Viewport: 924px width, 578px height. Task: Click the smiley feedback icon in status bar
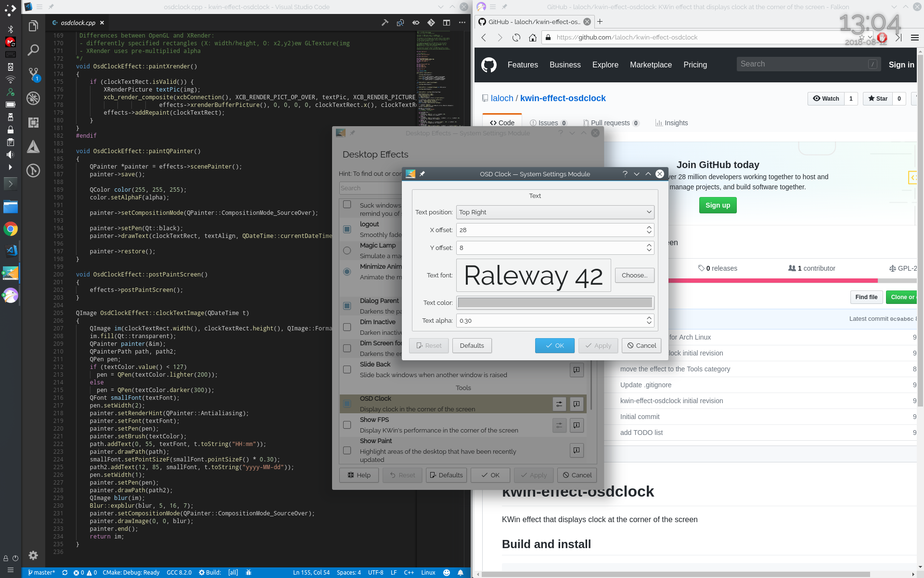point(447,573)
